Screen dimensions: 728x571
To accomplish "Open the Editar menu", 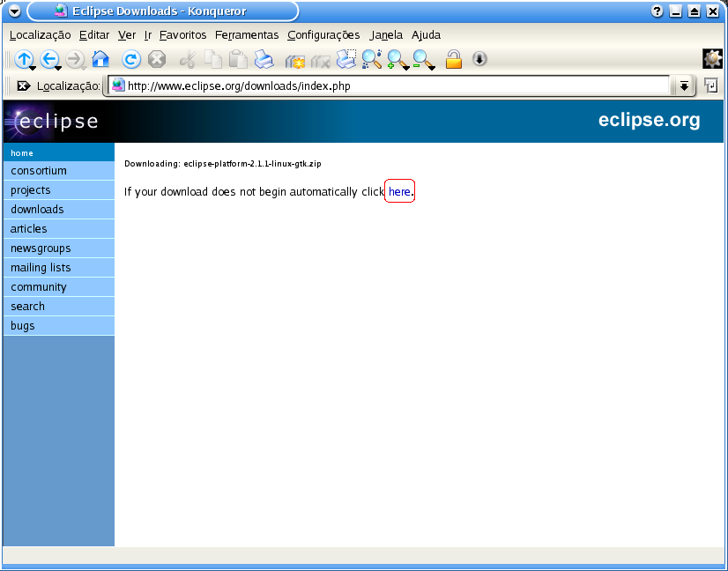I will (94, 35).
